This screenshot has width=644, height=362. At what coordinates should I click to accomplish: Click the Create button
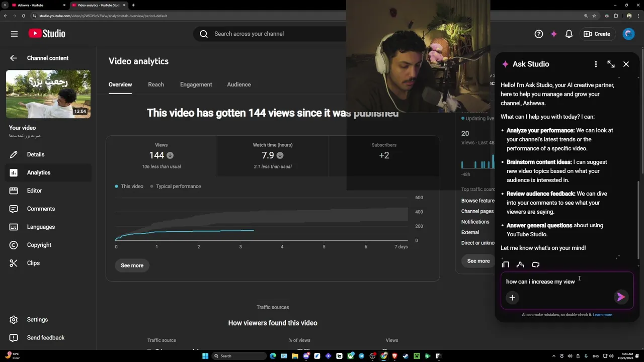click(597, 34)
